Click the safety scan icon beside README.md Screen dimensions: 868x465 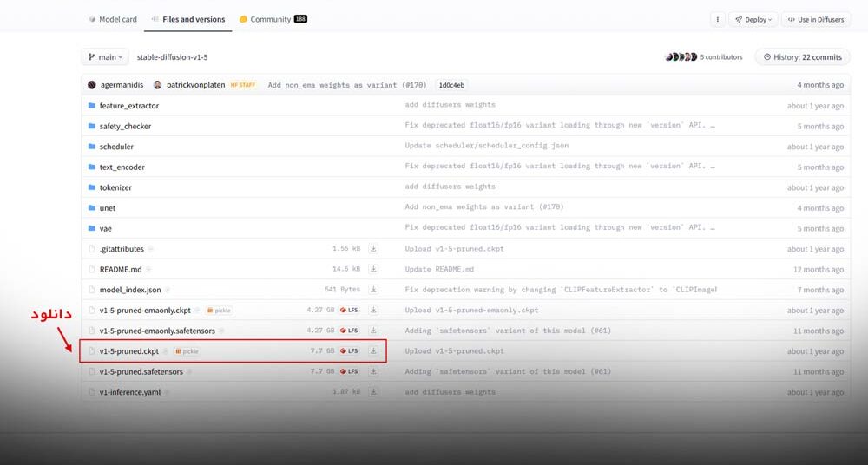pos(148,269)
